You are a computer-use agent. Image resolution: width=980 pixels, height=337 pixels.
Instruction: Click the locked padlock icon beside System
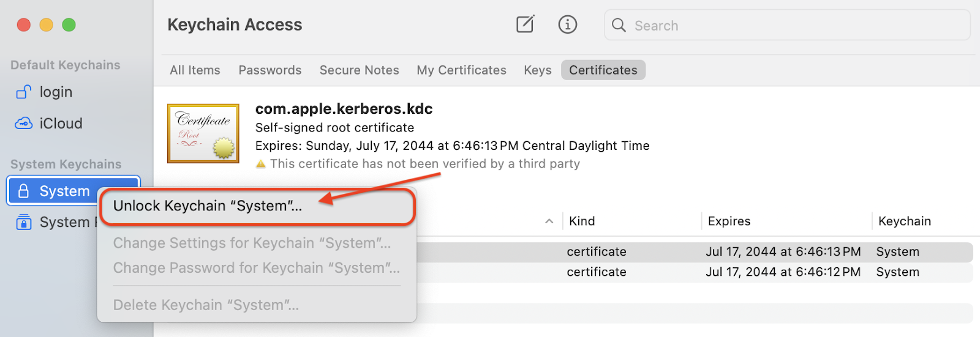pyautogui.click(x=23, y=191)
